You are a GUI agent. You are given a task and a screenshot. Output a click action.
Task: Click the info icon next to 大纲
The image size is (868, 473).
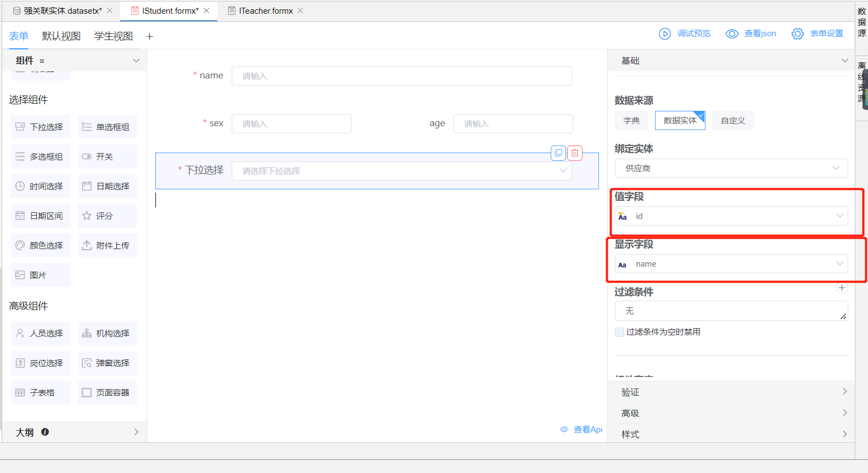coord(45,432)
